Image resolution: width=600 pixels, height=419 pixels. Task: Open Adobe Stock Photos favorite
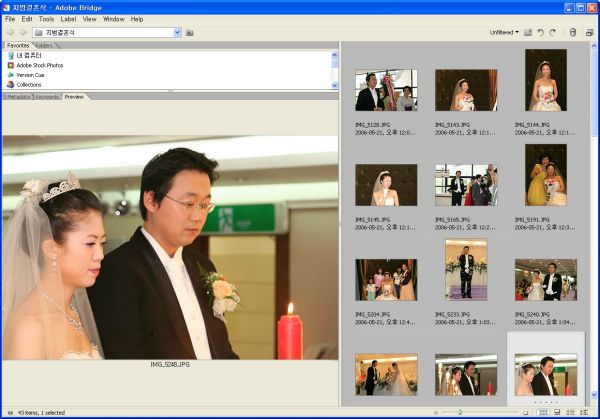click(x=39, y=65)
